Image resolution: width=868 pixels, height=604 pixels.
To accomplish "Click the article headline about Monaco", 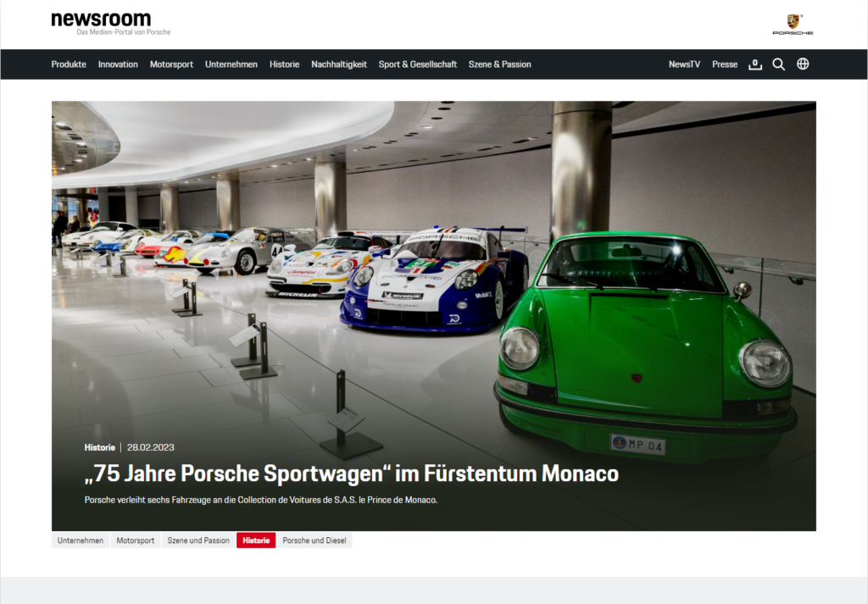I will pyautogui.click(x=350, y=474).
